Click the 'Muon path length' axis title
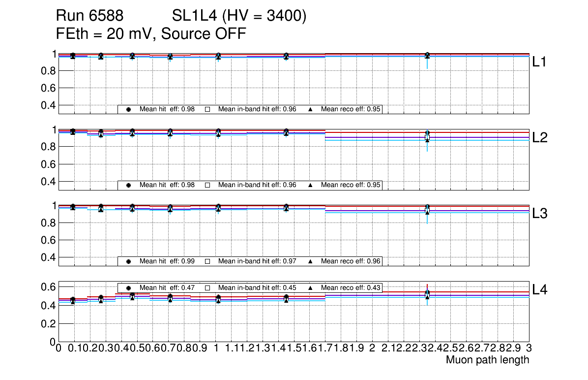 click(487, 360)
